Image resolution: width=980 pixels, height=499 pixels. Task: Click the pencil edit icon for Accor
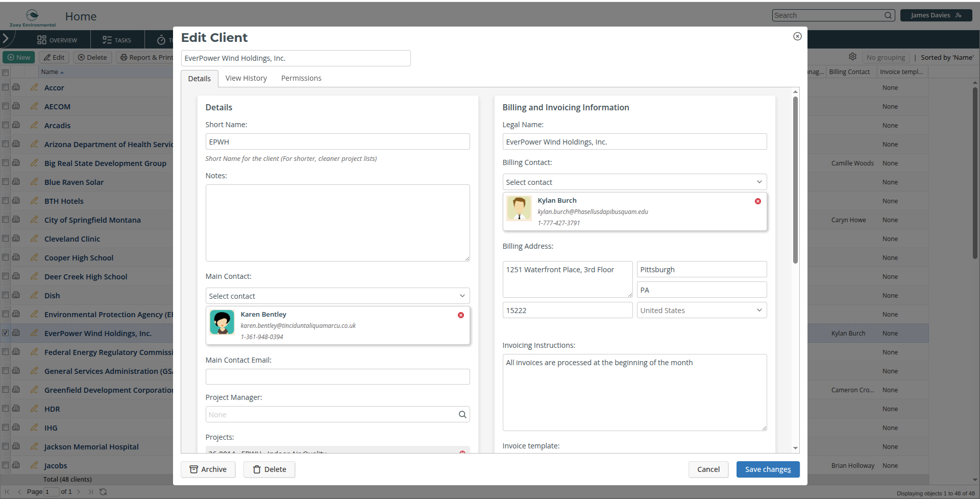[x=34, y=87]
